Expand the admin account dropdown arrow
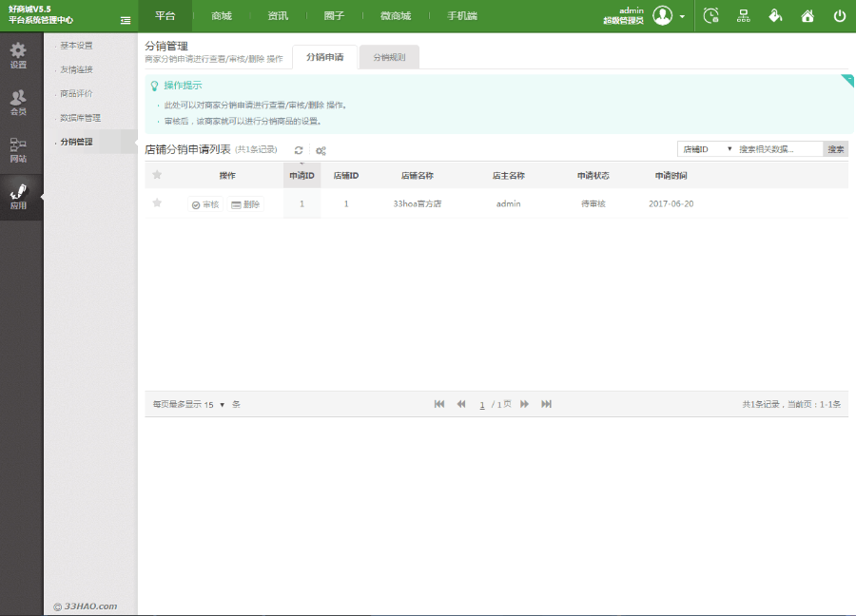Image resolution: width=856 pixels, height=616 pixels. pyautogui.click(x=682, y=17)
